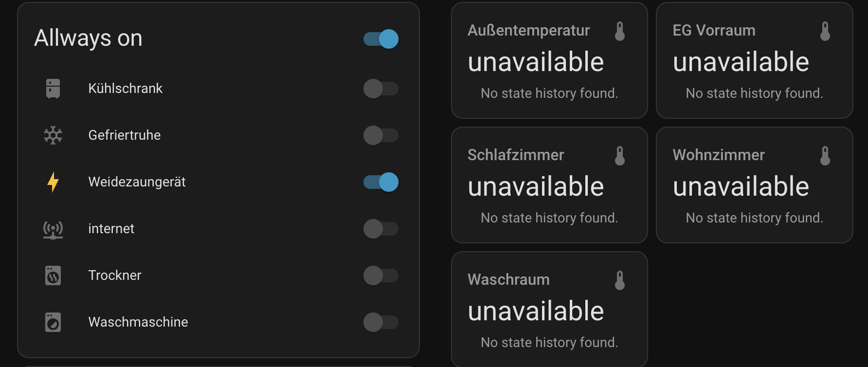Switch on the Gefriertruhe toggle

pos(381,135)
